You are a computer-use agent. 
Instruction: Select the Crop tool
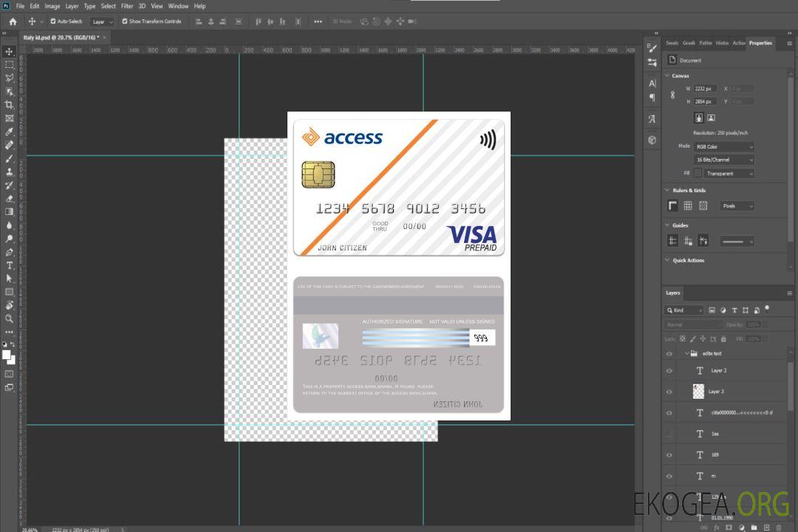tap(9, 105)
